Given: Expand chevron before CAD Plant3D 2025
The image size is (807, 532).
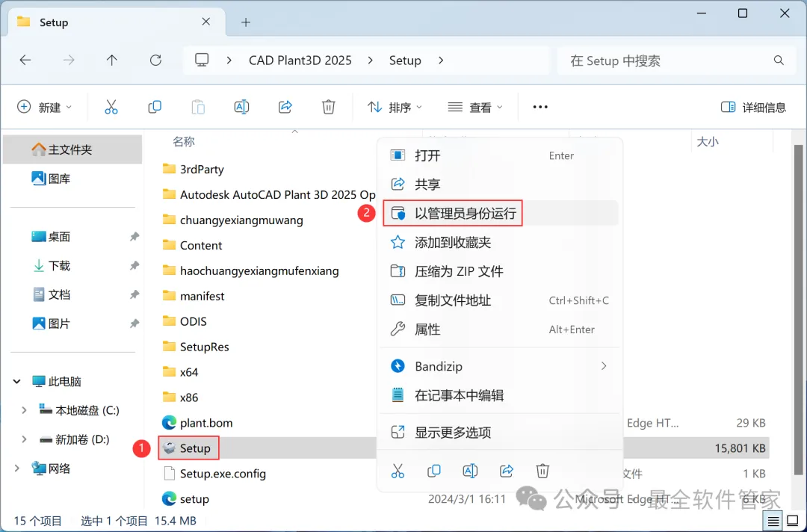Looking at the screenshot, I should [x=229, y=61].
